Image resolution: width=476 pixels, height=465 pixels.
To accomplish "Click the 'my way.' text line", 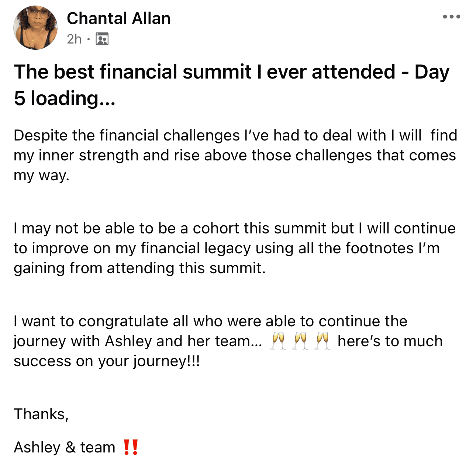I will pyautogui.click(x=42, y=176).
